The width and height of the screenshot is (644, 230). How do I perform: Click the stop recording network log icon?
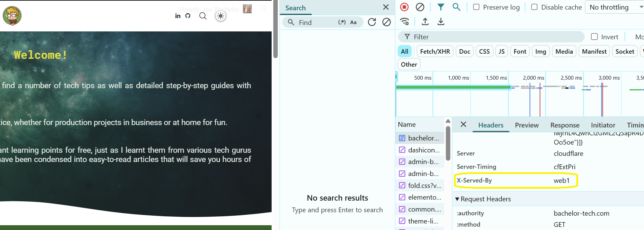tap(404, 7)
